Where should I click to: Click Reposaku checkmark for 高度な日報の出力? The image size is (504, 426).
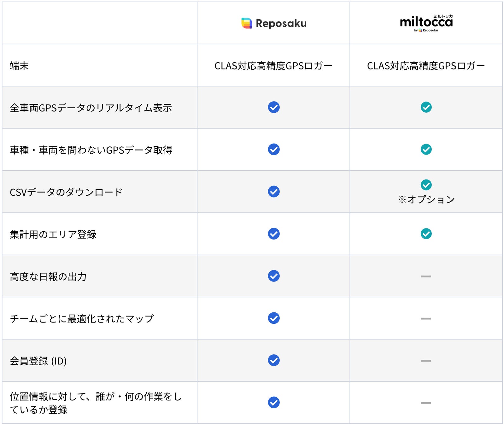pyautogui.click(x=274, y=276)
